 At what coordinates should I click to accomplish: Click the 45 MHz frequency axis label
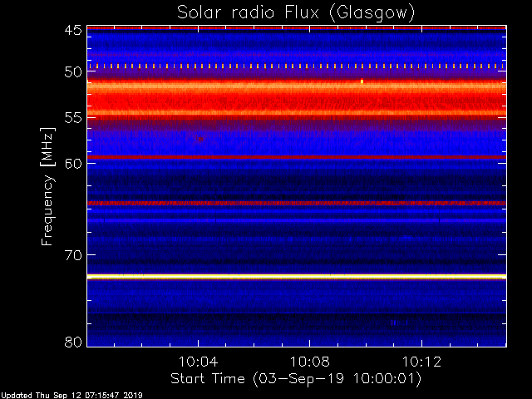coord(73,30)
